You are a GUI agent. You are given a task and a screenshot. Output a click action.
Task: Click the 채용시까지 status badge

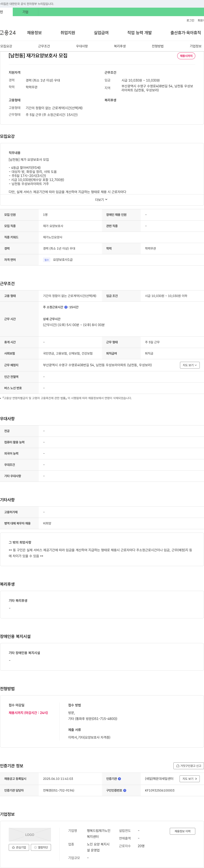(186, 56)
